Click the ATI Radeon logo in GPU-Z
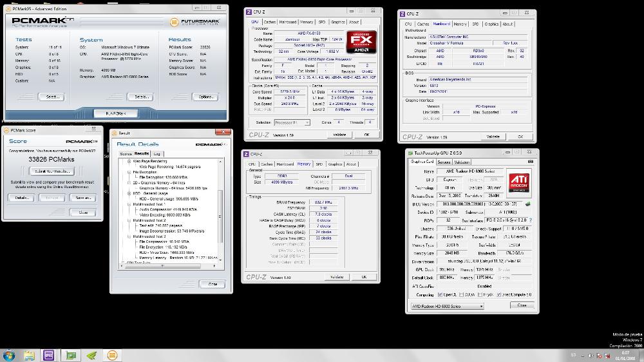The image size is (644, 362). pyautogui.click(x=518, y=183)
